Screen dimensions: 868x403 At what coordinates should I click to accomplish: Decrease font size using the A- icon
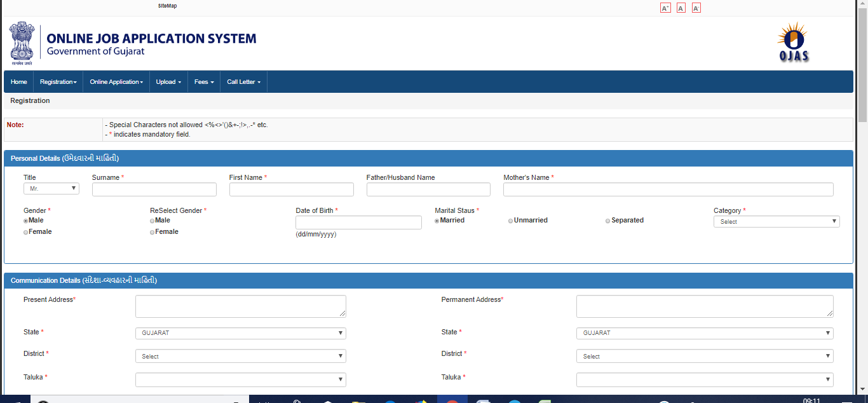[696, 7]
